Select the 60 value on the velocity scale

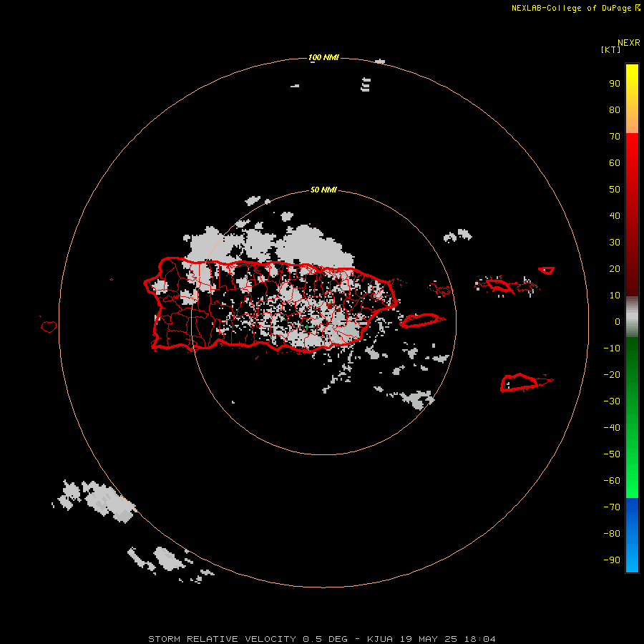tap(615, 163)
